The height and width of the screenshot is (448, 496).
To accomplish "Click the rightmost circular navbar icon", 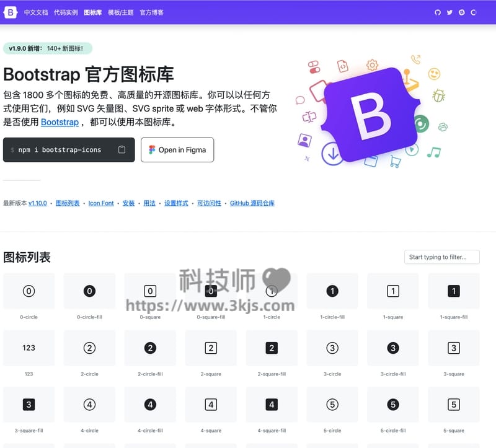I will [474, 12].
